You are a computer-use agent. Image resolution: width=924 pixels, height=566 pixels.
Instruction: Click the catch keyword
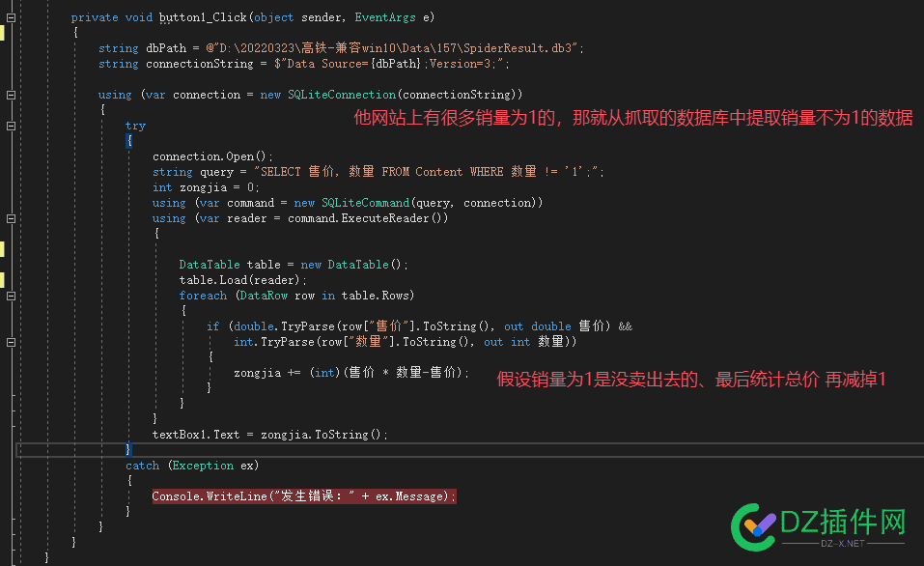[x=143, y=466]
